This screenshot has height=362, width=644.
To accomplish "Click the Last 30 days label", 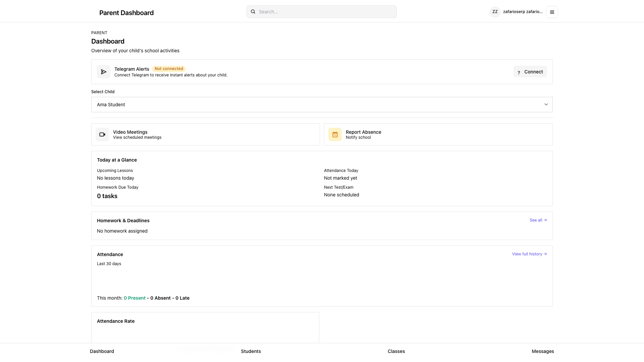I will [x=109, y=264].
